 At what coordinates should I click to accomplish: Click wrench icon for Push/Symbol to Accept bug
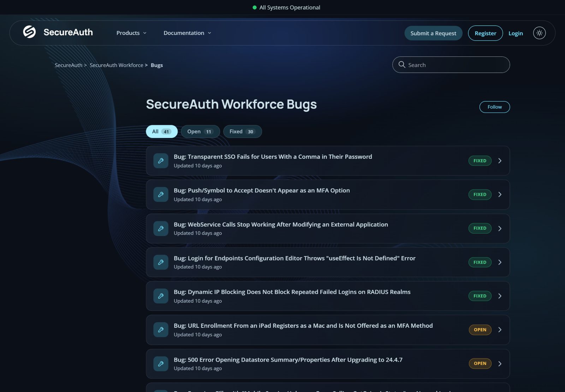tap(161, 194)
